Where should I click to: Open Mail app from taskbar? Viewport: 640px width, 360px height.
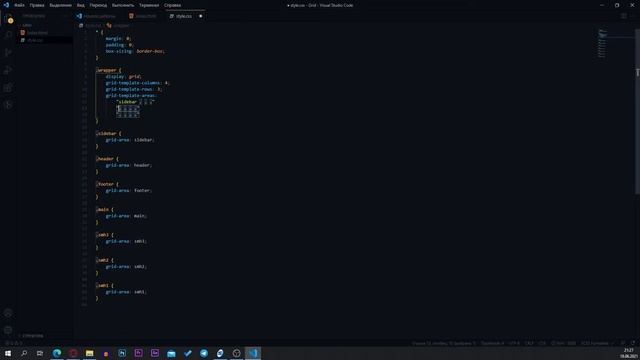[171, 353]
